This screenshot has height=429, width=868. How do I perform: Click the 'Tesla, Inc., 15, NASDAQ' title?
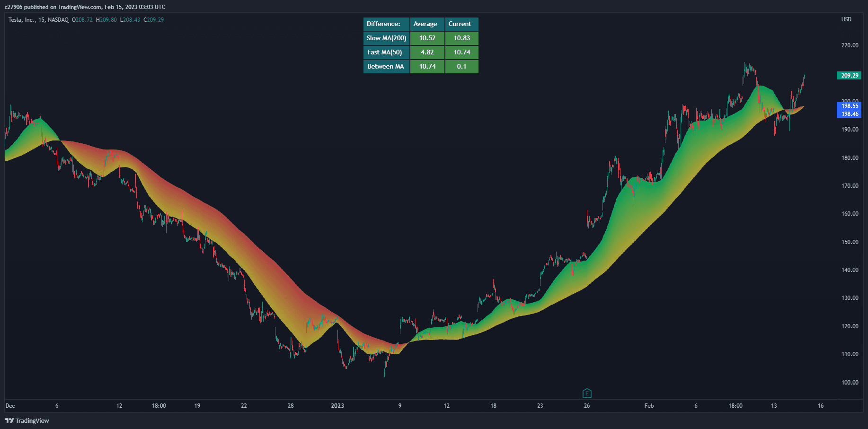[x=38, y=20]
